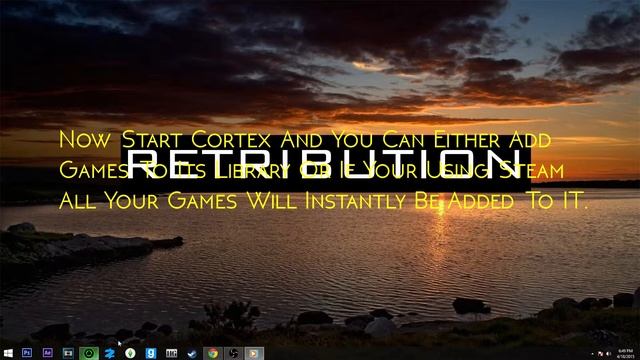640x360 pixels.
Task: Open the blue arrow-shaped taskbar icon
Action: (x=109, y=353)
